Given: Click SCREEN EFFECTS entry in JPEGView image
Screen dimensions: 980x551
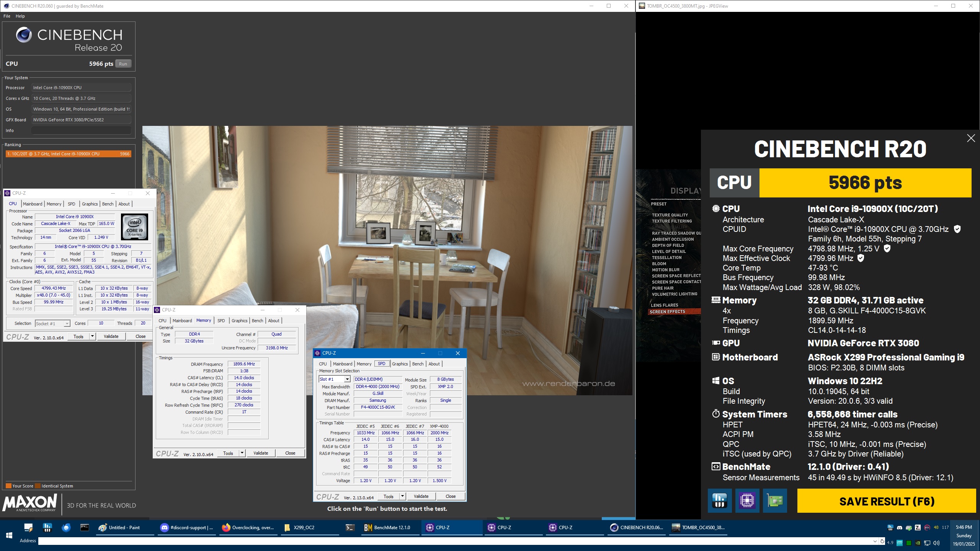Looking at the screenshot, I should (667, 312).
